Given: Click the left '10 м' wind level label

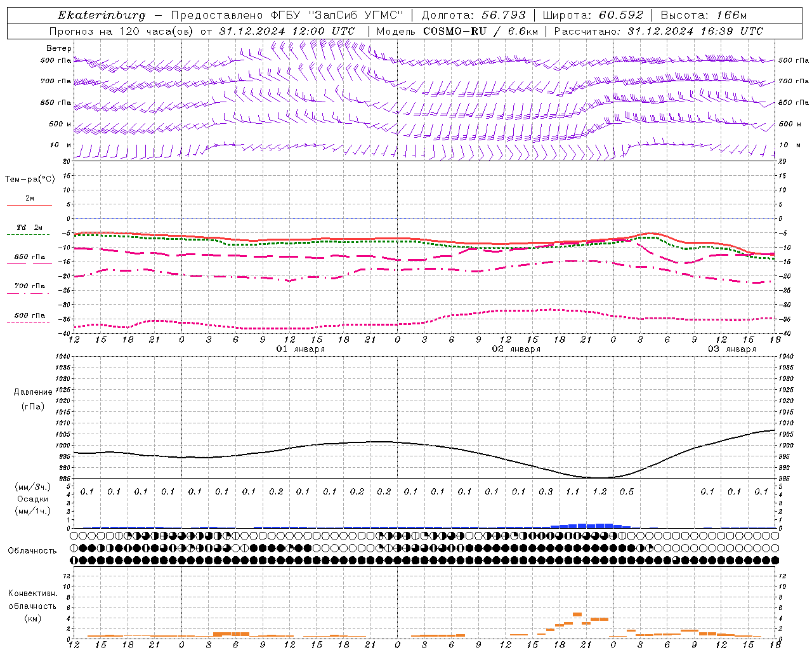Looking at the screenshot, I should pyautogui.click(x=61, y=145).
